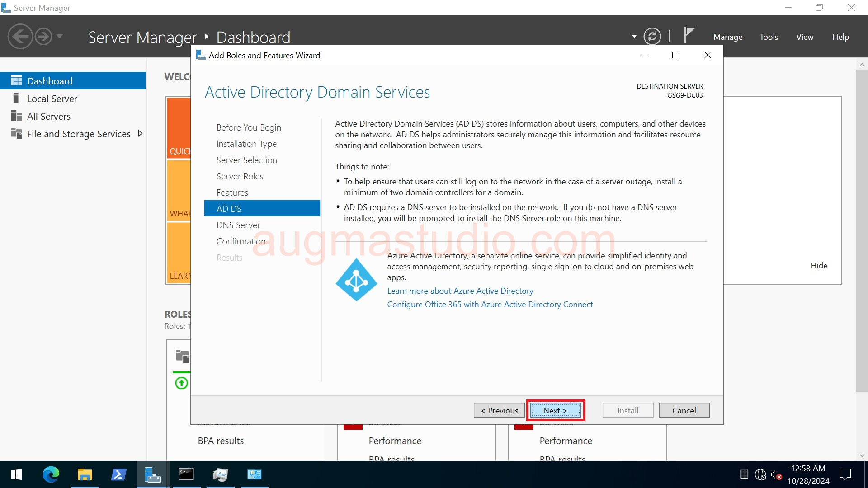The width and height of the screenshot is (868, 488).
Task: Click Hide in the dashboard panel
Action: pos(818,265)
